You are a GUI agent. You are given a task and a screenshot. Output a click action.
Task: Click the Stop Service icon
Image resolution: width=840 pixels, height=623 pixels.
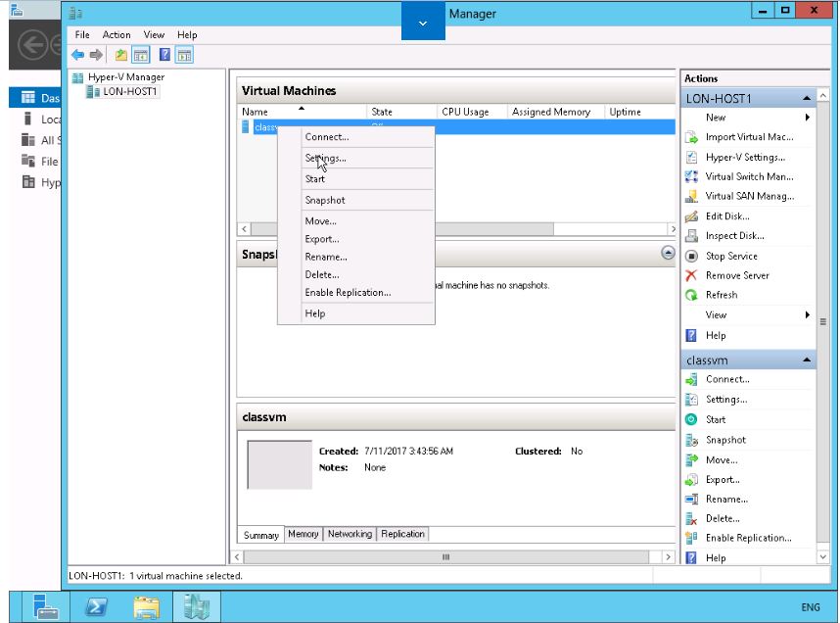point(691,256)
